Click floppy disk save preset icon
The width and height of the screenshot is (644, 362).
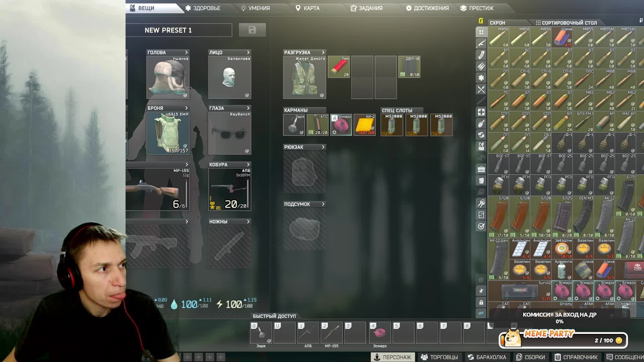click(252, 30)
